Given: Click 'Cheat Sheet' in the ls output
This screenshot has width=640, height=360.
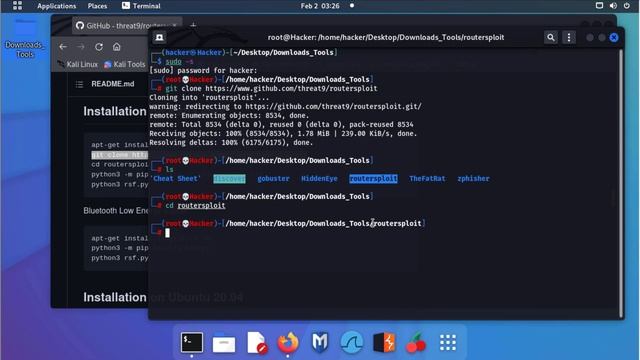Looking at the screenshot, I should pos(176,179).
